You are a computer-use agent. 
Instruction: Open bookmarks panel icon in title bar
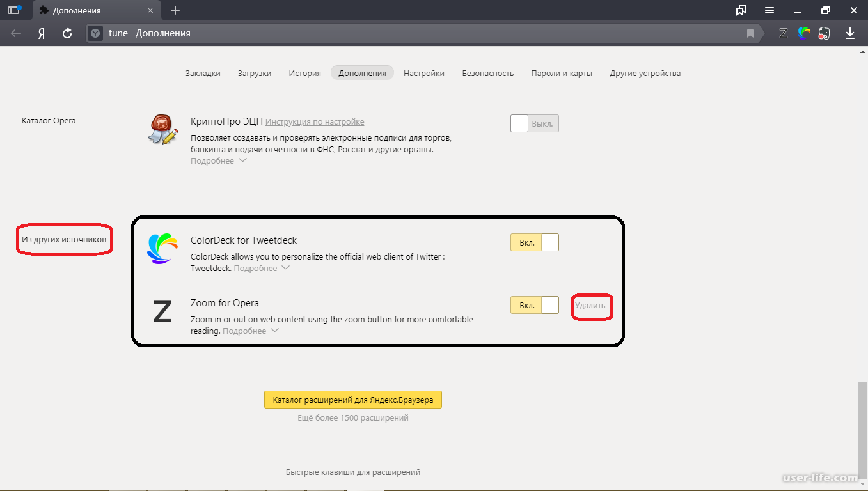(x=741, y=10)
